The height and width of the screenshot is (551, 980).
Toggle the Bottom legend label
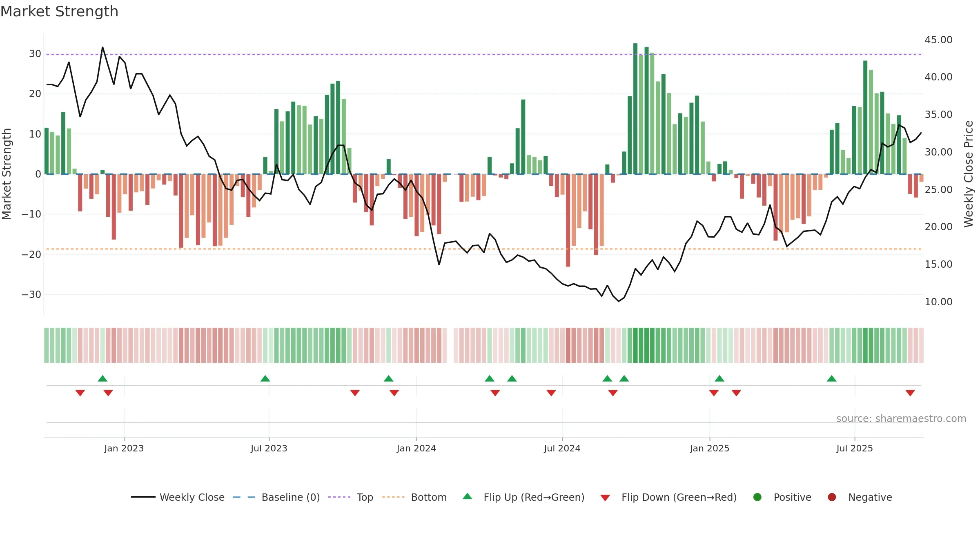pos(429,497)
